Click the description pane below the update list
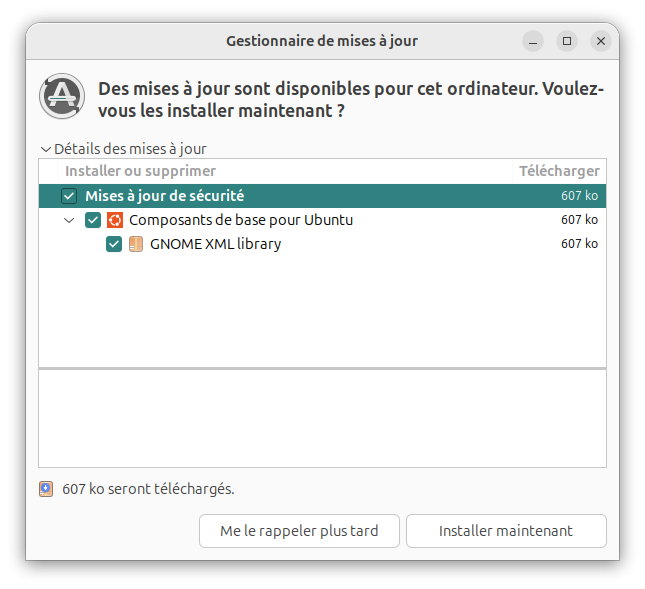 [x=322, y=419]
